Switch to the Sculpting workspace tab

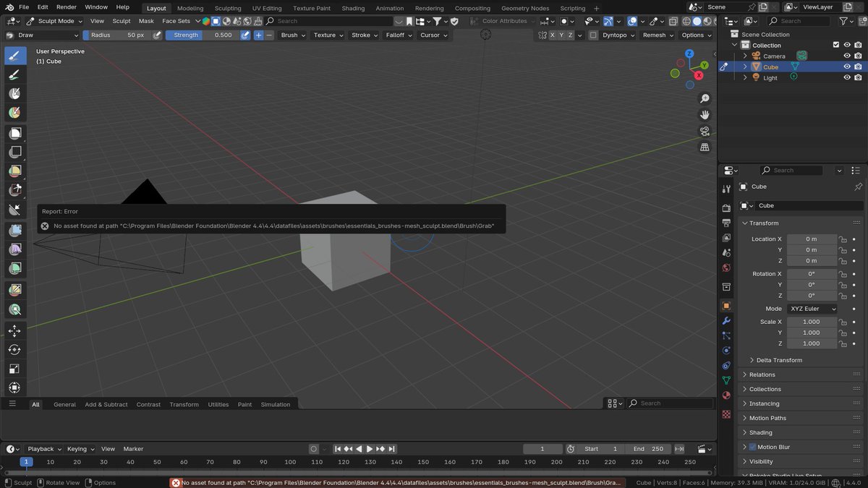click(x=228, y=8)
